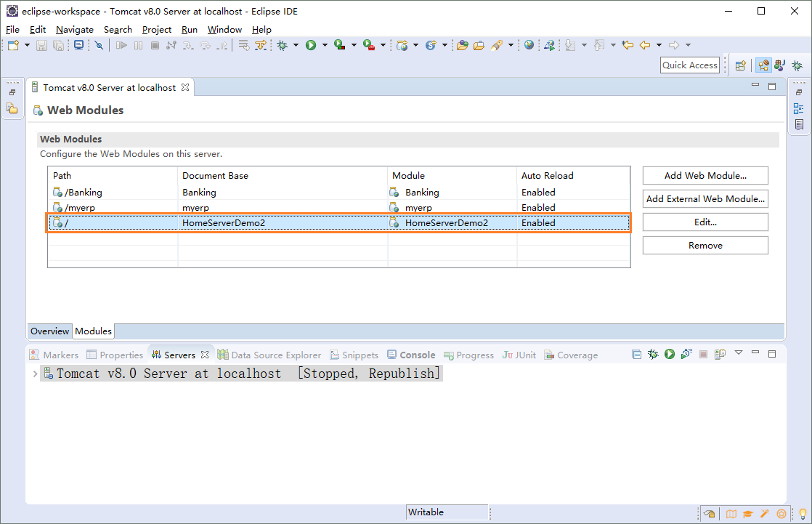The width and height of the screenshot is (812, 524).
Task: Toggle Skip All Breakpoints
Action: (x=99, y=45)
